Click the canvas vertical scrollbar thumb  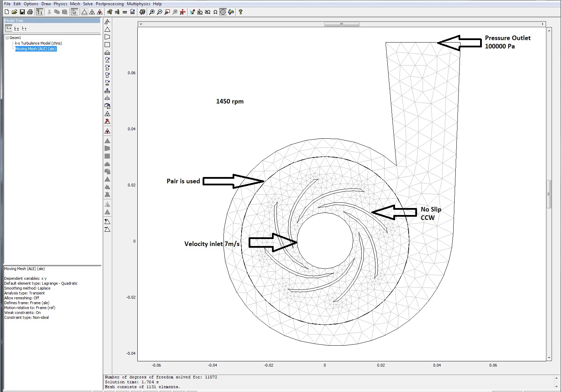point(549,194)
